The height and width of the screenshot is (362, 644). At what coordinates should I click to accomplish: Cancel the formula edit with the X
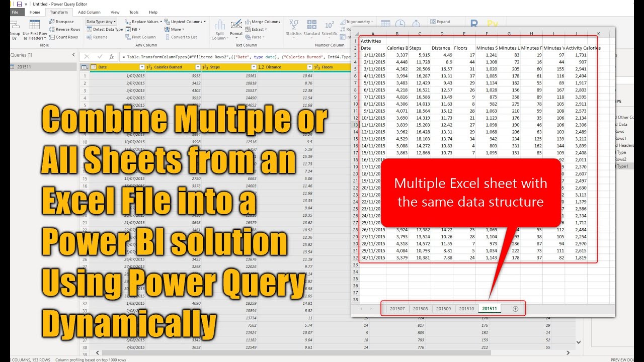click(87, 57)
